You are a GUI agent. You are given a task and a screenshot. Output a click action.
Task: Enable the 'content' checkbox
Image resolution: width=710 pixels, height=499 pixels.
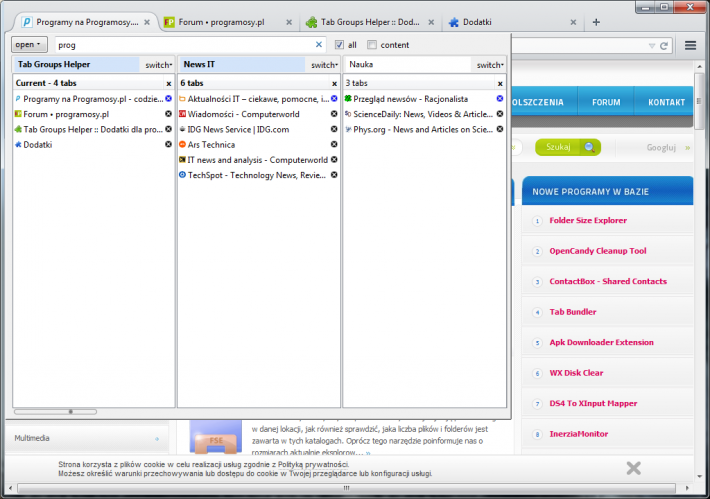click(372, 44)
